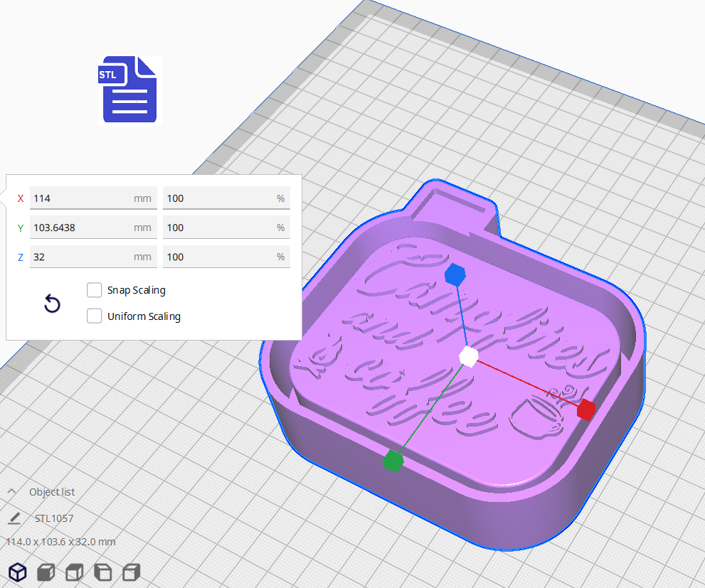Click the pencil edit icon beside STL1057
705x588 pixels.
[14, 518]
